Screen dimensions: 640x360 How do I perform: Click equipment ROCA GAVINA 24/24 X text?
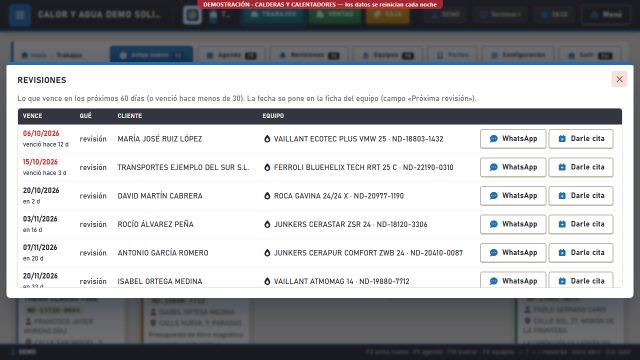point(311,196)
